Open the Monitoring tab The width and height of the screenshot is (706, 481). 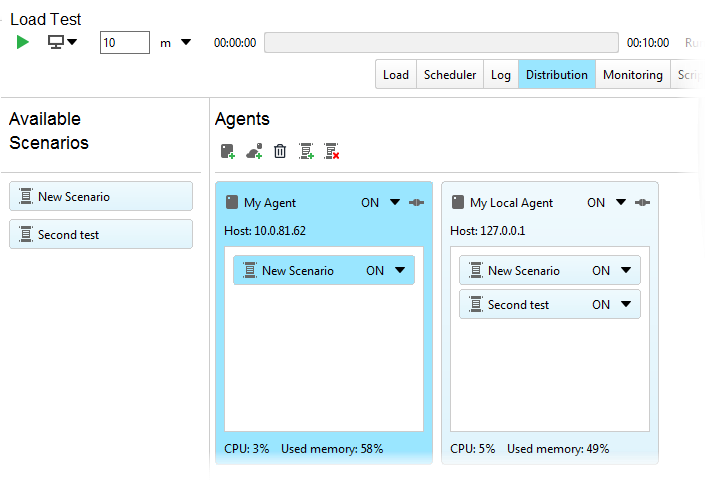633,75
